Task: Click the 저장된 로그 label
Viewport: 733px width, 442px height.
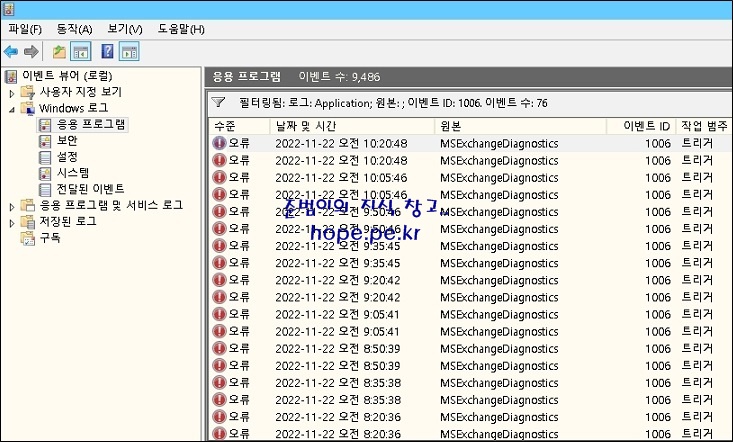Action: tap(68, 221)
